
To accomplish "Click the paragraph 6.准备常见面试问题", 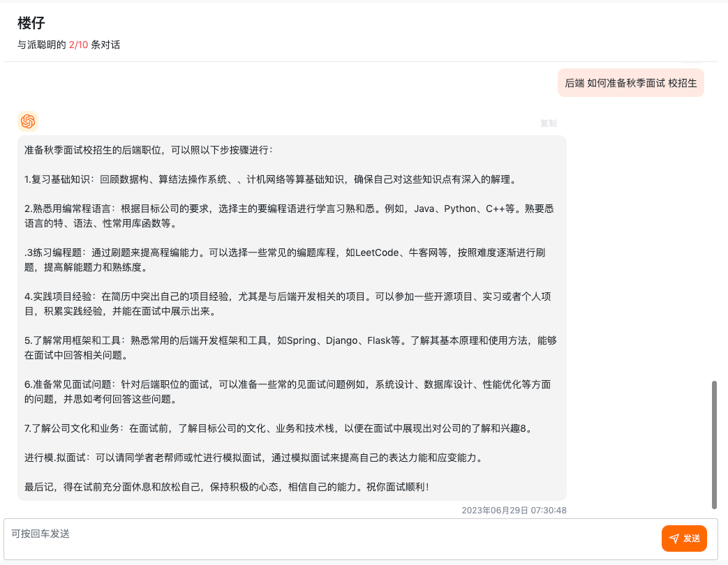I will pyautogui.click(x=288, y=391).
